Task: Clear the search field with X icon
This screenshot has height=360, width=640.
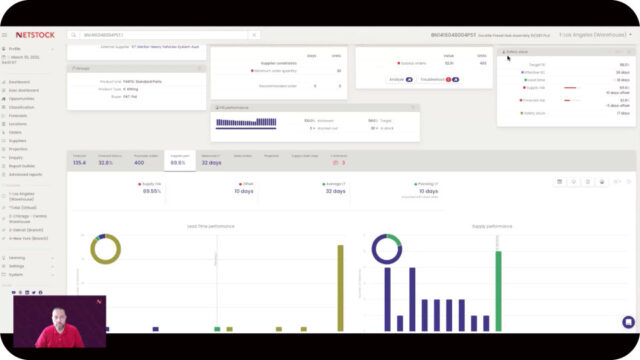Action: [x=254, y=35]
